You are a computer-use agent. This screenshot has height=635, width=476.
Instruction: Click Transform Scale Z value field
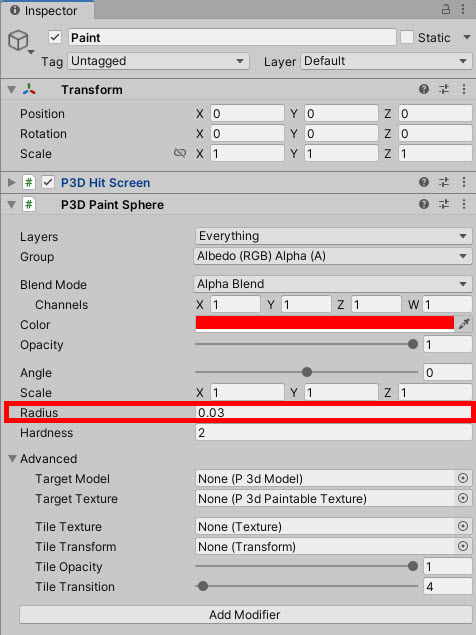[x=435, y=153]
